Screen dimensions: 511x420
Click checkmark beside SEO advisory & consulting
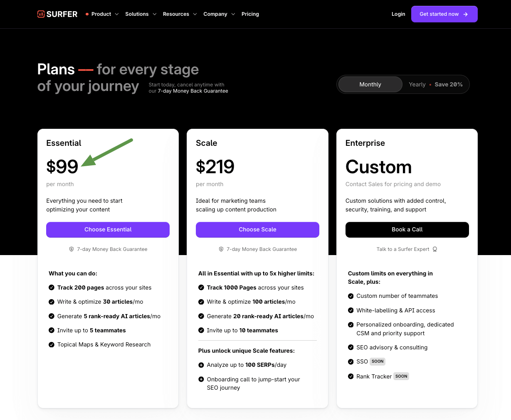click(x=351, y=347)
